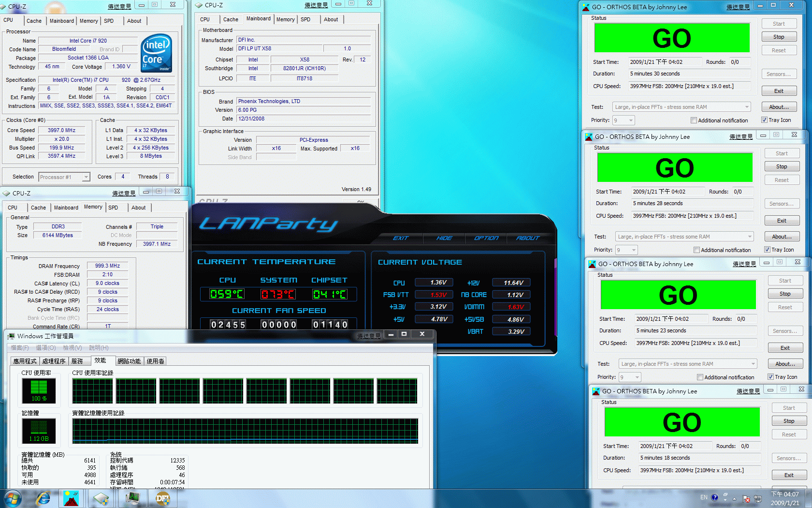812x508 pixels.
Task: Open the network tray icon
Action: 757,498
